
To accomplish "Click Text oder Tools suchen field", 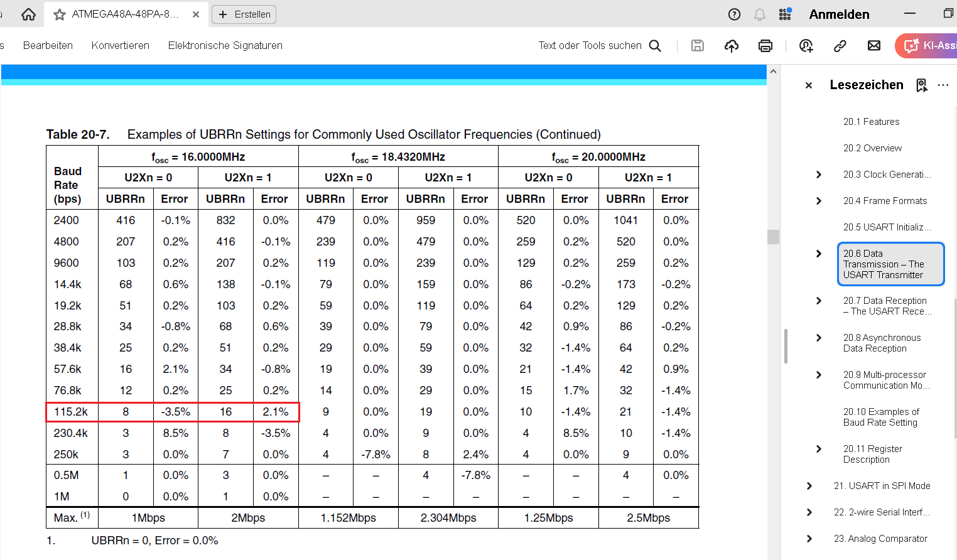I will pyautogui.click(x=590, y=45).
